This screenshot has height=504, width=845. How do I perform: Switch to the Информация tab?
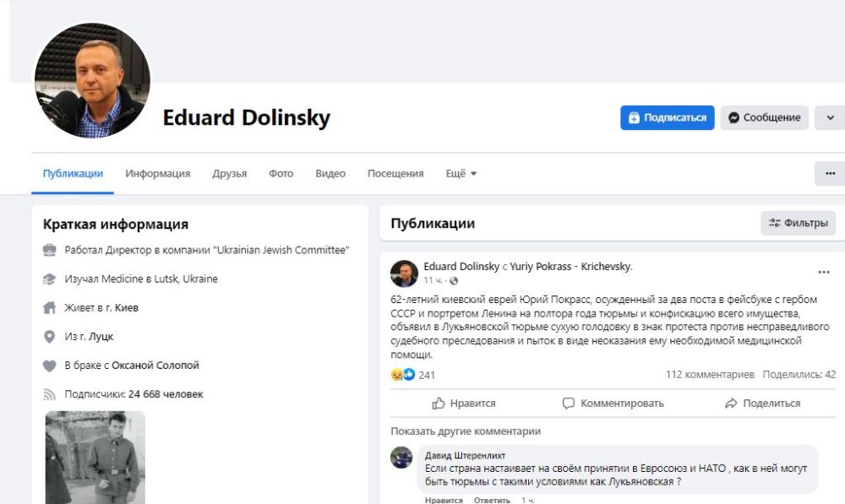[x=158, y=174]
